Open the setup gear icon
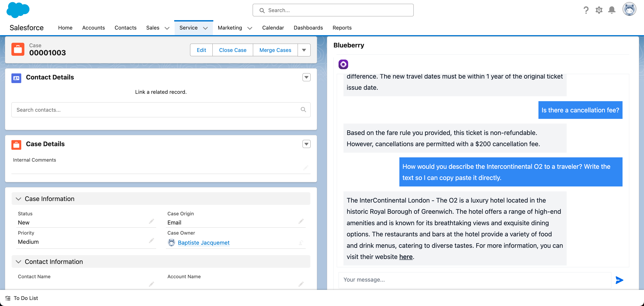 pos(599,10)
